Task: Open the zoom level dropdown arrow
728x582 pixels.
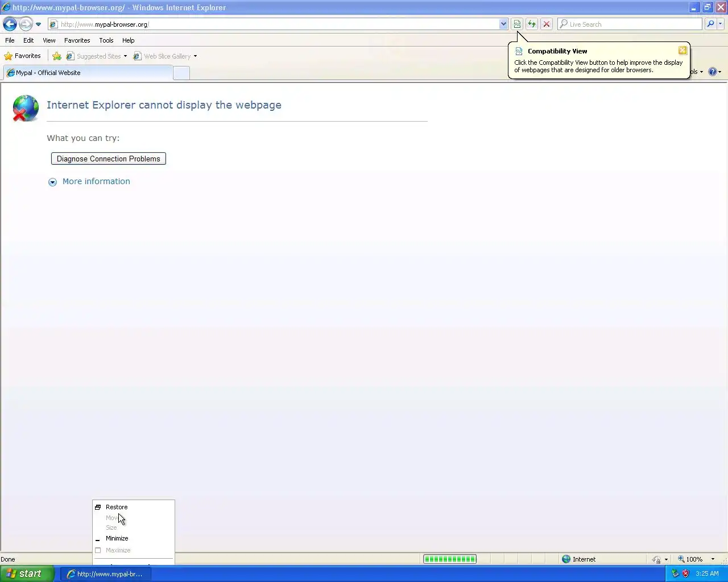Action: click(713, 559)
